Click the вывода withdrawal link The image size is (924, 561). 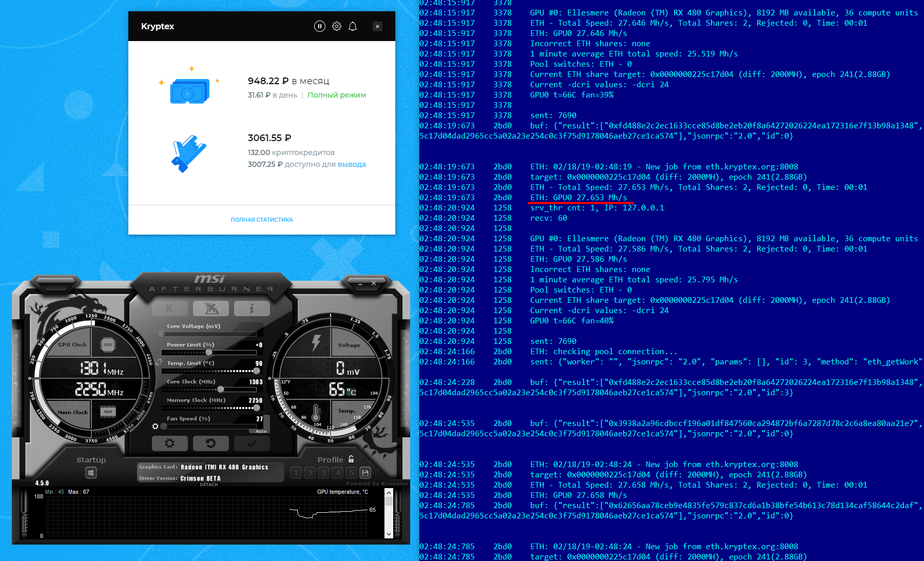coord(352,164)
